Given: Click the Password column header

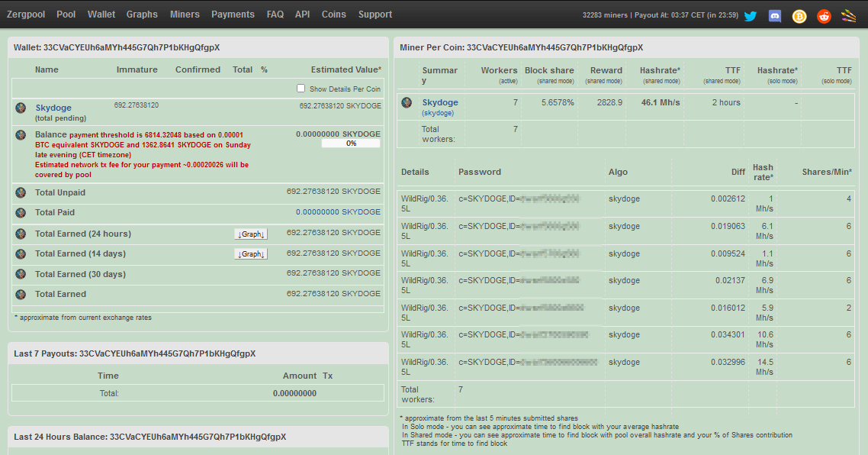Looking at the screenshot, I should (x=480, y=172).
